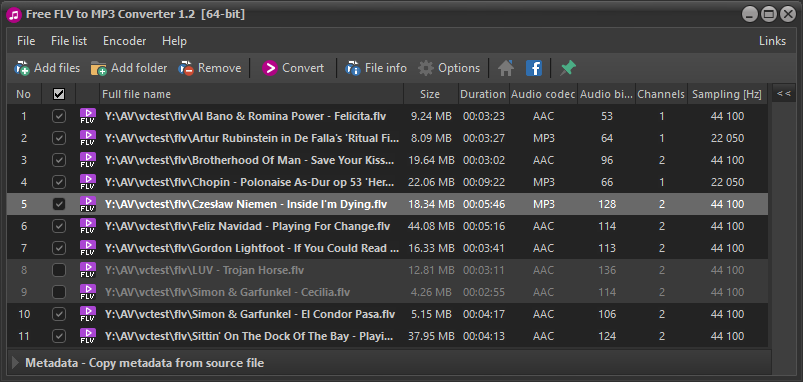Uncheck the Feliz Navidad checkbox

point(59,226)
